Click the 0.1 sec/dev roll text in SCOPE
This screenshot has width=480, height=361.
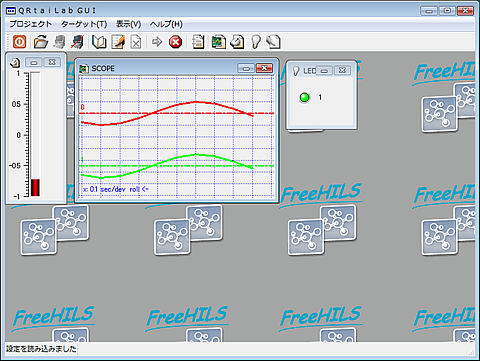point(115,189)
